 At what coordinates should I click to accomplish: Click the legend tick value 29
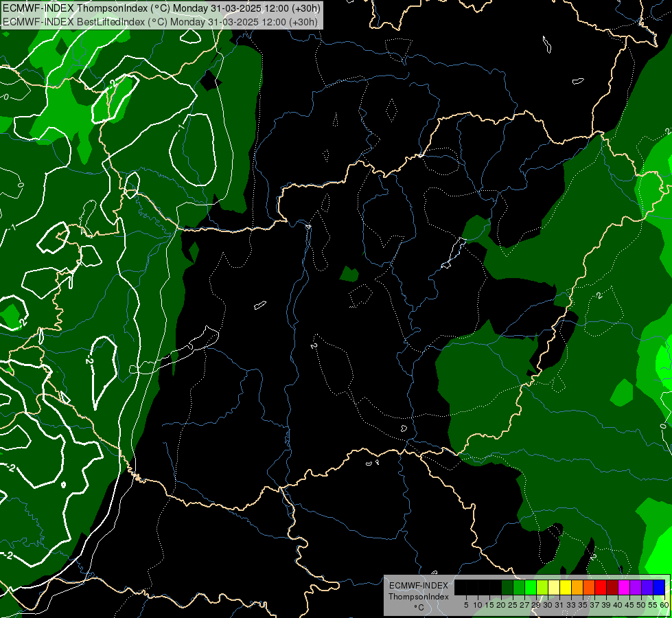tap(536, 605)
